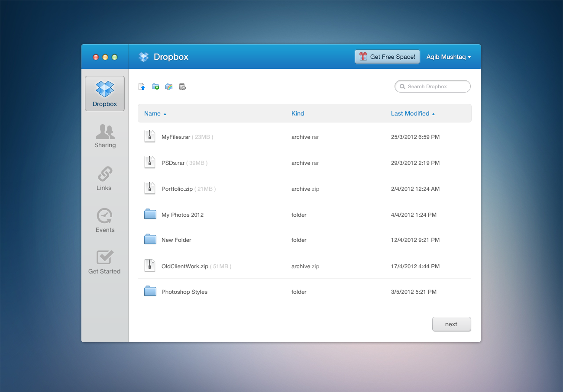Click the new folder icon
The width and height of the screenshot is (563, 392).
coord(155,87)
